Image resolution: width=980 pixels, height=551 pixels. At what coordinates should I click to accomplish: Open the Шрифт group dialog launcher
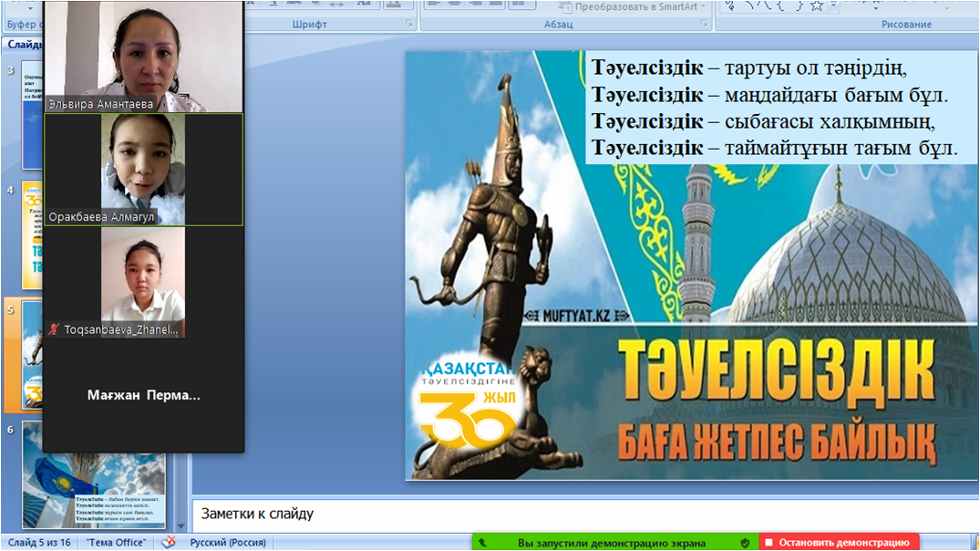(x=409, y=25)
